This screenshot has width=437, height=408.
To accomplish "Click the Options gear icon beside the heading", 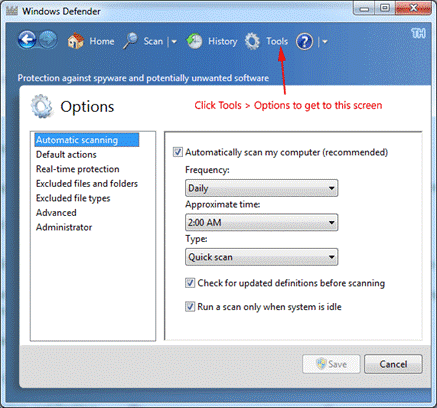I will coord(41,106).
